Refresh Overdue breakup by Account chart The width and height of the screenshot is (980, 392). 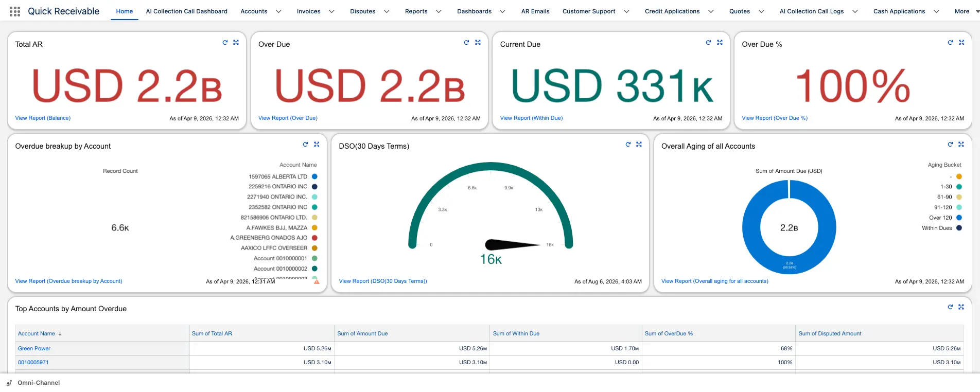[x=305, y=145]
